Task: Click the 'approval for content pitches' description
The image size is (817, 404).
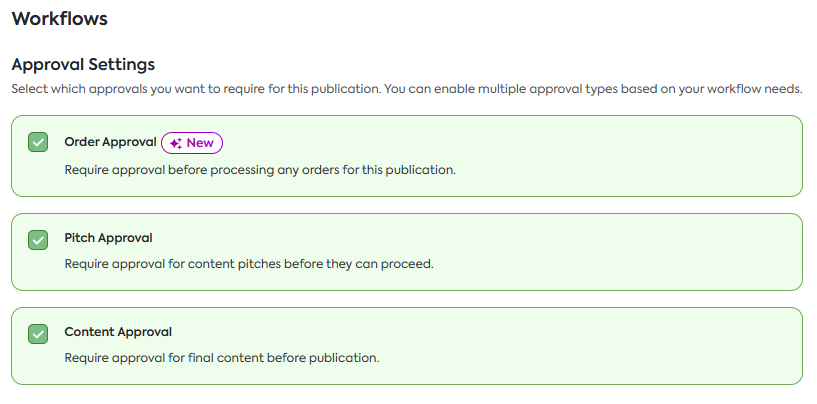Action: point(248,265)
